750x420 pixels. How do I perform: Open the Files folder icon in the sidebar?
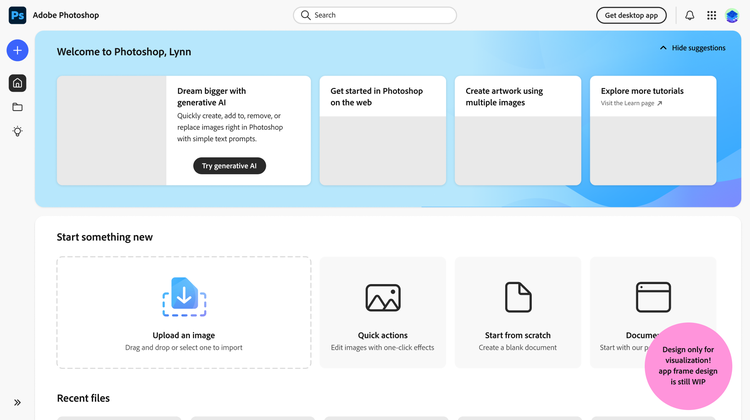pos(17,107)
